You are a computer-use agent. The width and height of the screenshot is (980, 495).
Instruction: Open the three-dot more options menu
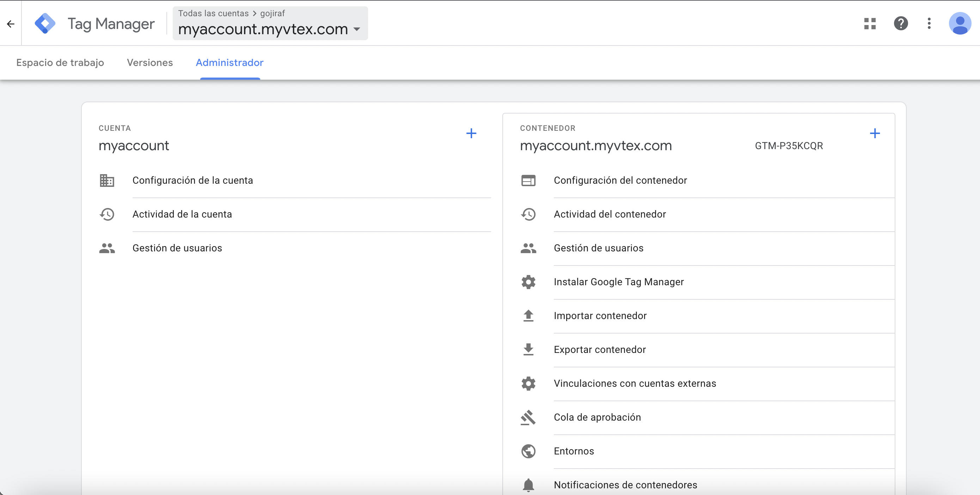pos(929,24)
